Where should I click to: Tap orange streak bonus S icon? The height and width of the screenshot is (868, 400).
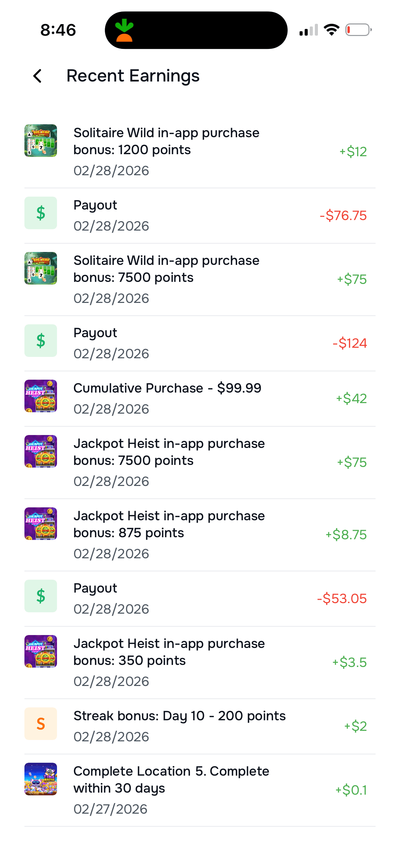click(x=41, y=724)
